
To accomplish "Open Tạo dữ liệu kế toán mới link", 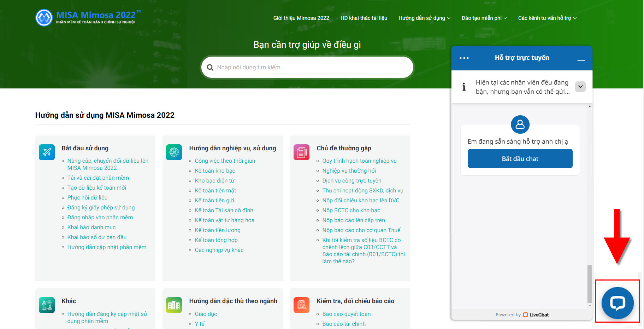I will tap(97, 187).
